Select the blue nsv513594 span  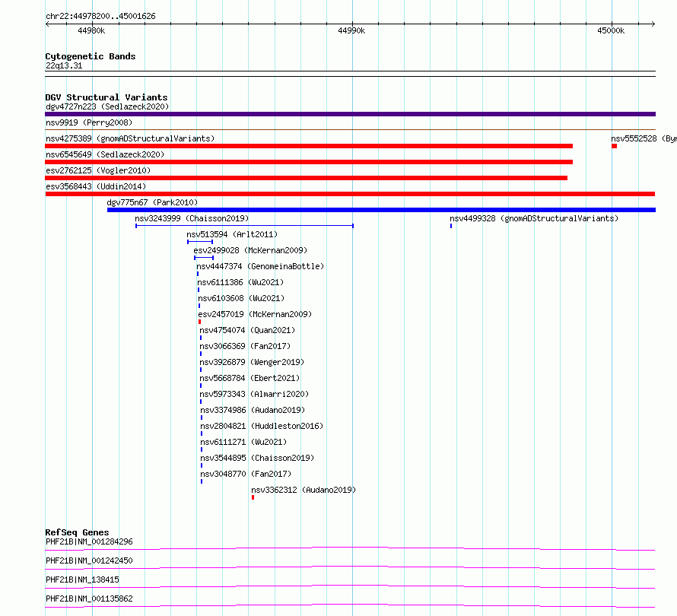[200, 242]
